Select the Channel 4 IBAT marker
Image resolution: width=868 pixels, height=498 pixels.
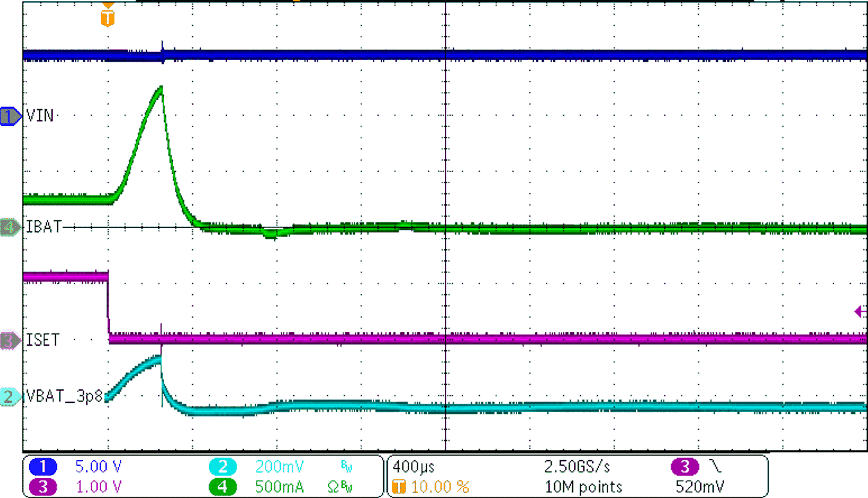9,227
